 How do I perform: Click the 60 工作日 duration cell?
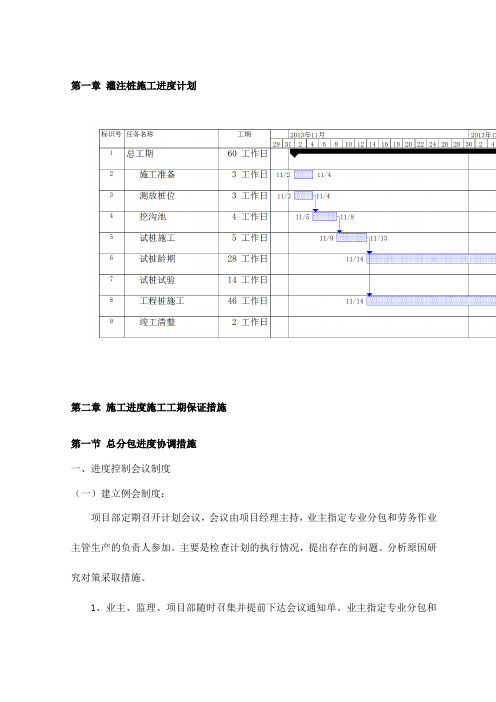248,154
